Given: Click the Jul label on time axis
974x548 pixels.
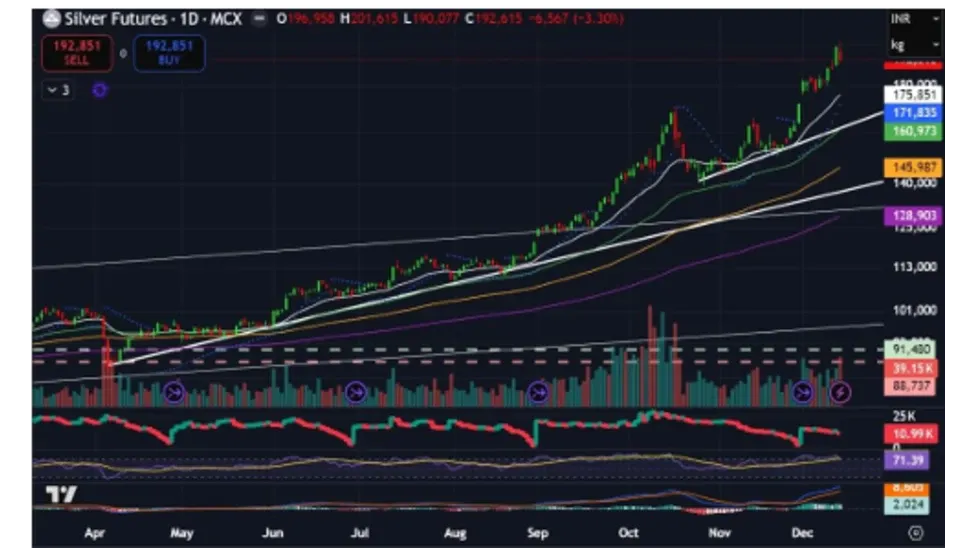Looking at the screenshot, I should (360, 533).
